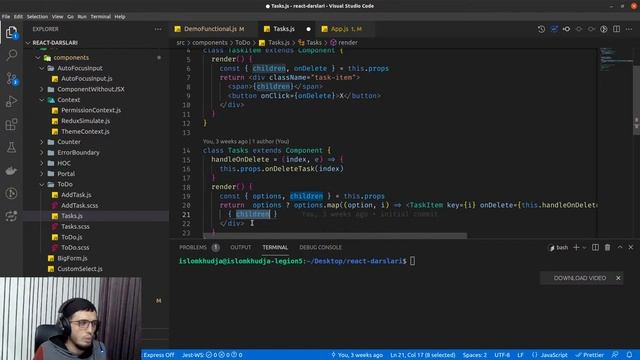Open the Search view in activity bar
The height and width of the screenshot is (360, 640).
coord(11,55)
